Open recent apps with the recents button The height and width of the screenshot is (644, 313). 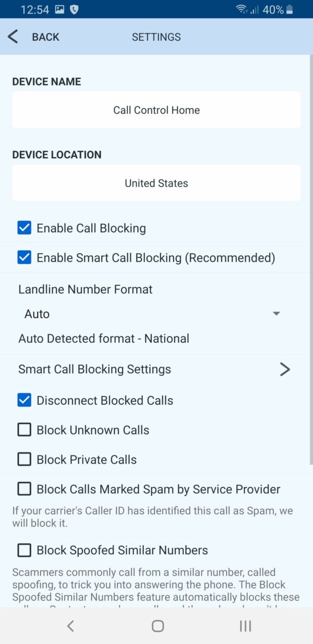pyautogui.click(x=245, y=626)
